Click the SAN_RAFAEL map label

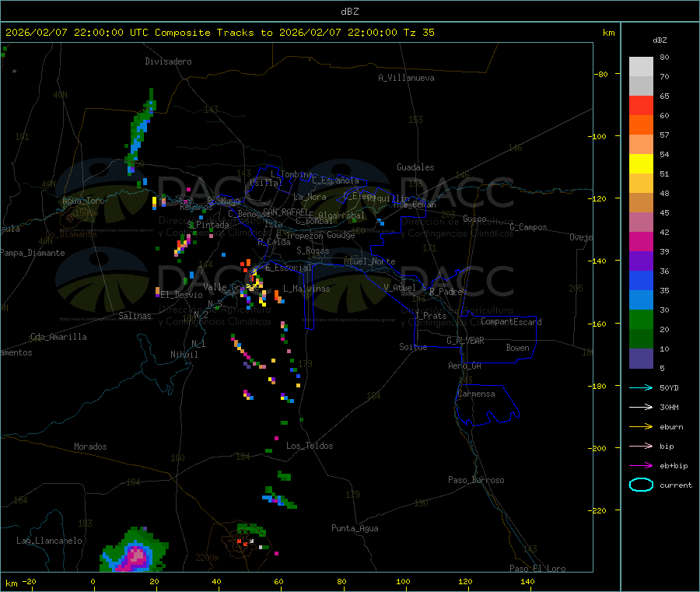pyautogui.click(x=285, y=212)
